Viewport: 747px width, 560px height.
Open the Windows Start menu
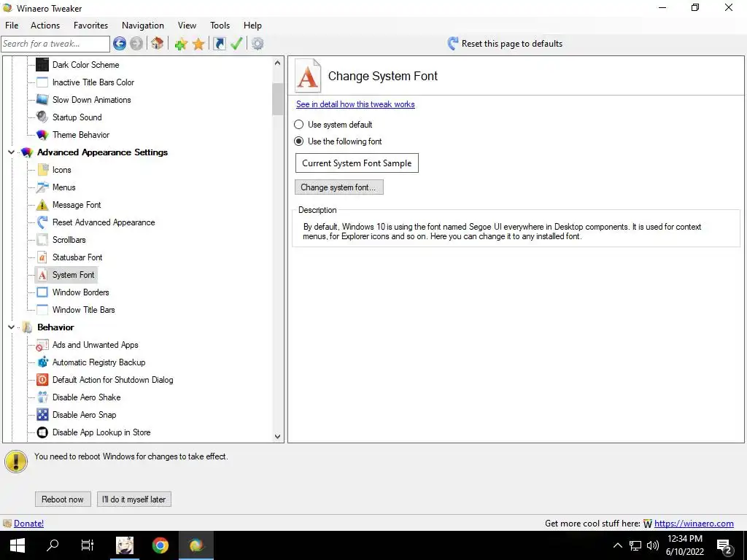coord(18,545)
